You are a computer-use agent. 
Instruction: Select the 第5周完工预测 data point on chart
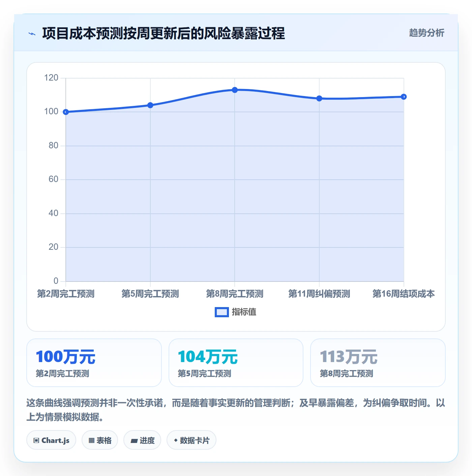[x=150, y=105]
